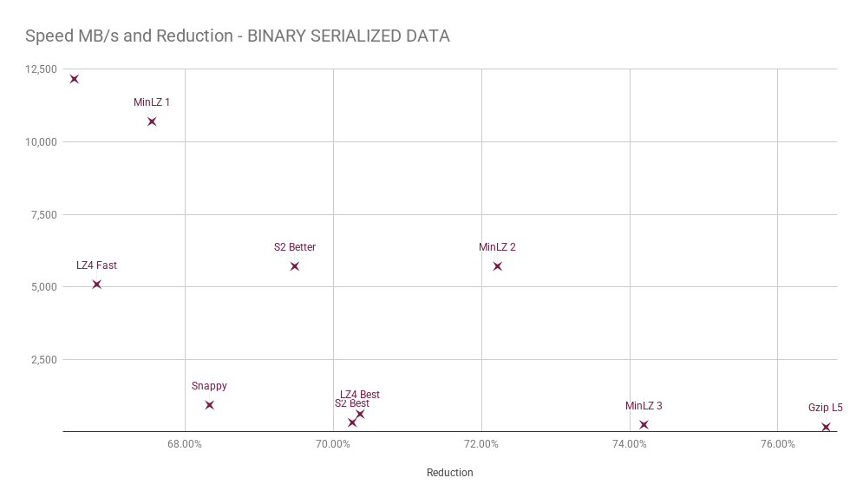Click the MinLZ 2 data point marker
The width and height of the screenshot is (863, 504).
click(498, 266)
